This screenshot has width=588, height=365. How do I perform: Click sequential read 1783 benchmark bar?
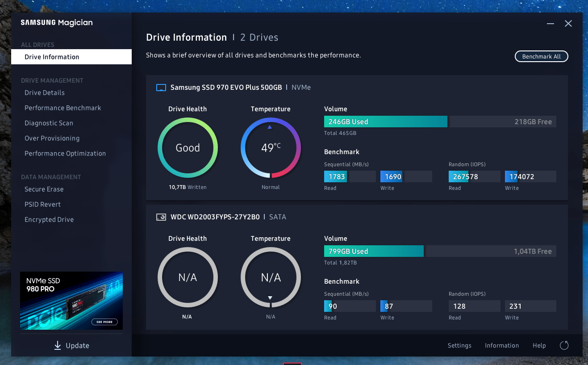[x=350, y=176]
